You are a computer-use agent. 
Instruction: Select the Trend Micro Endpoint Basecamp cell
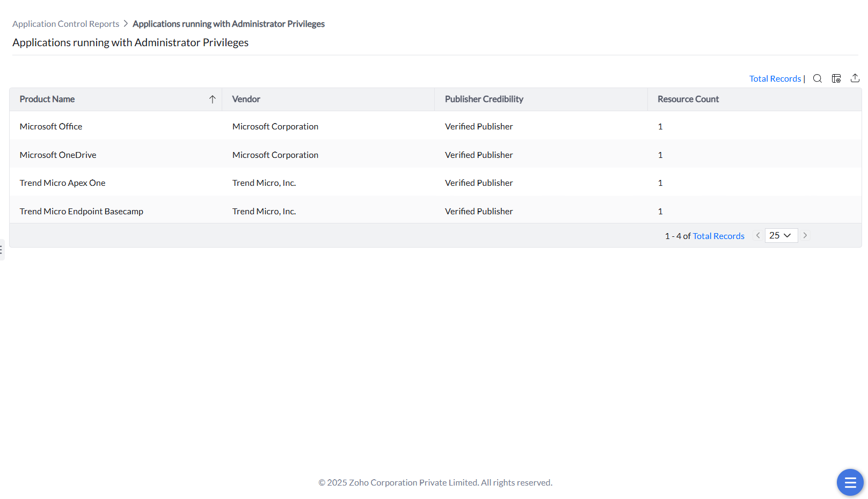[82, 211]
